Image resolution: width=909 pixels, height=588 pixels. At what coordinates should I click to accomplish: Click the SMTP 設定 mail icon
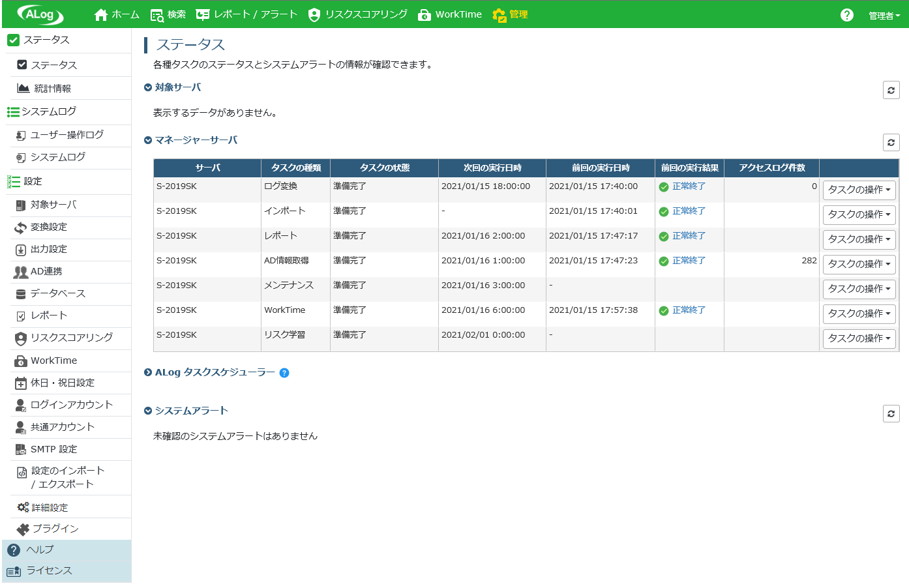[21, 449]
